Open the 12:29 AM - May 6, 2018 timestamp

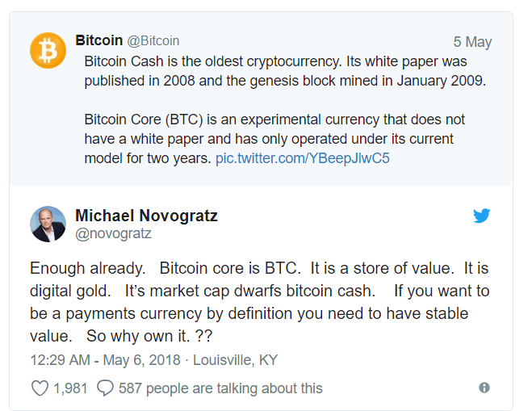(x=105, y=360)
